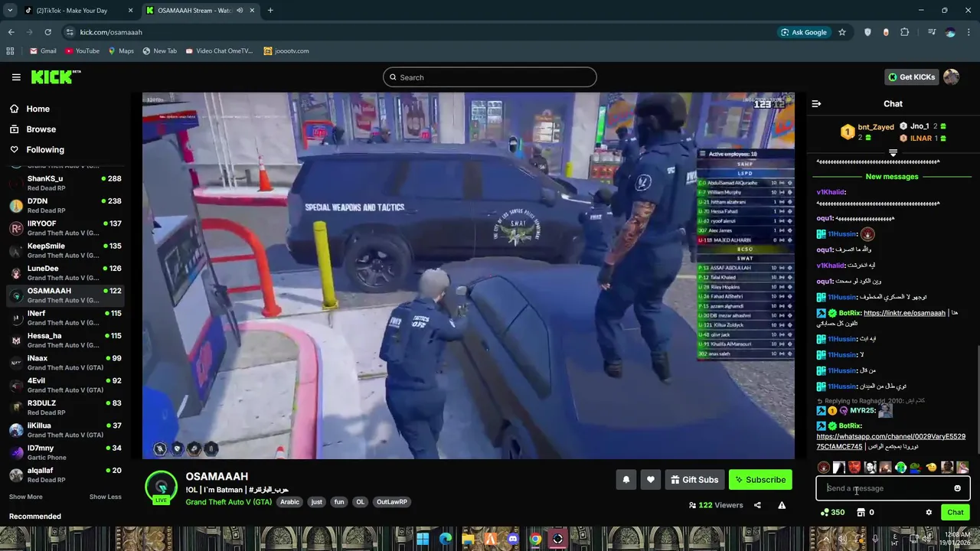
Task: Click the Search field on Kick
Action: pos(490,77)
